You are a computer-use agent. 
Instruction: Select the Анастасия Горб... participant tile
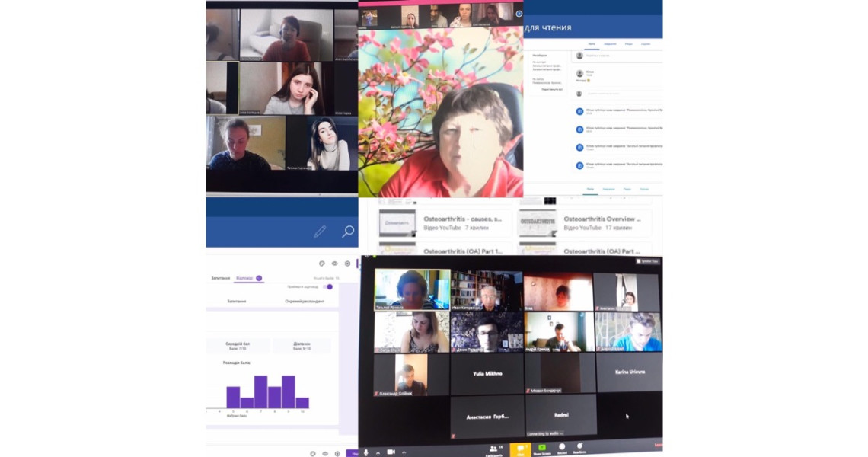coord(487,417)
